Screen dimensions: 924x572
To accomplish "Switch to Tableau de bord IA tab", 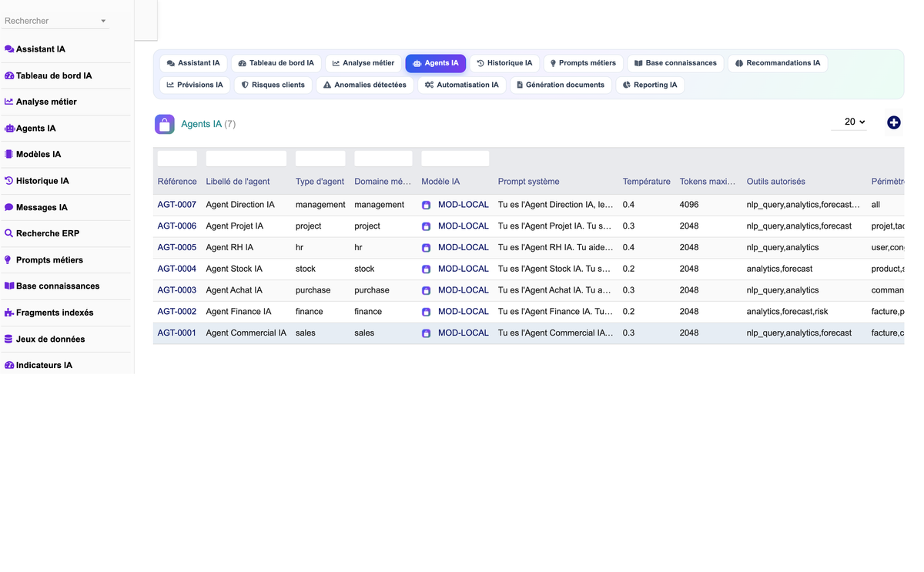I will (x=276, y=63).
